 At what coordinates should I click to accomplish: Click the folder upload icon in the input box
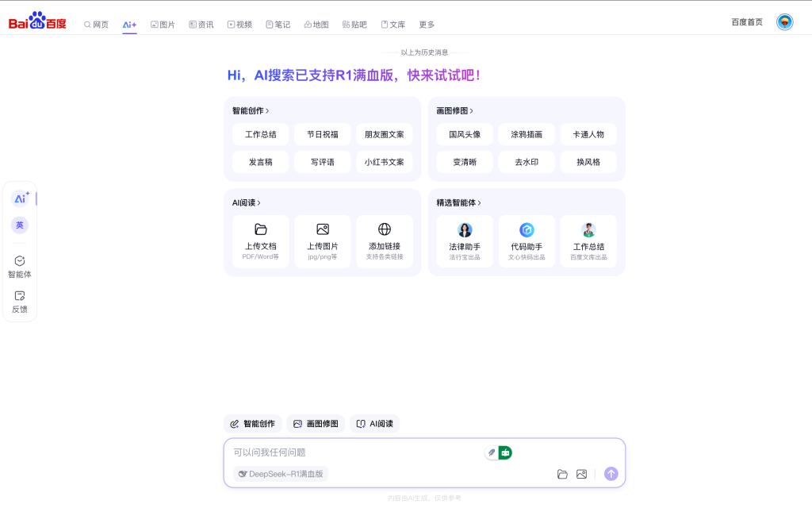[x=562, y=474]
